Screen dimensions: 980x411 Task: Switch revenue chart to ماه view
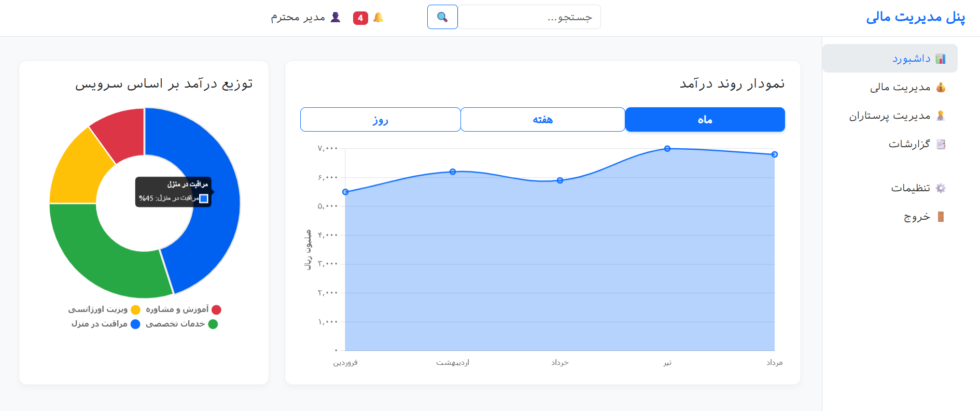point(705,120)
